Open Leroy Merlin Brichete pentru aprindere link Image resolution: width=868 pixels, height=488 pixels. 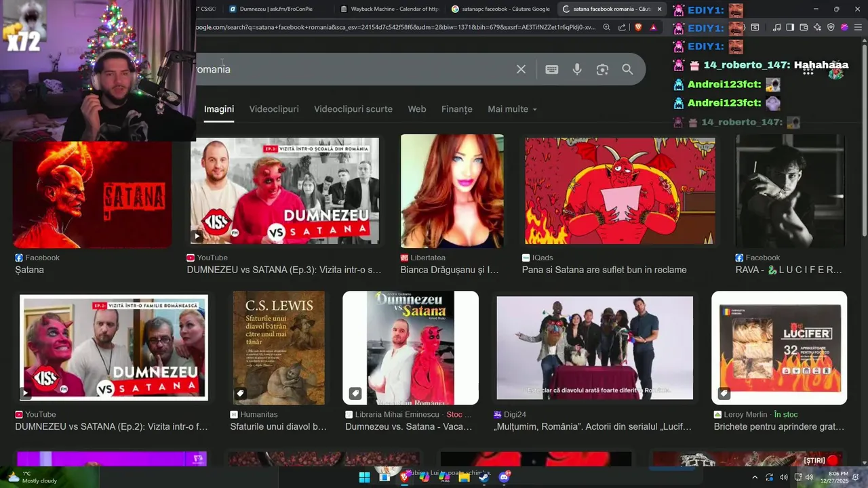779,426
